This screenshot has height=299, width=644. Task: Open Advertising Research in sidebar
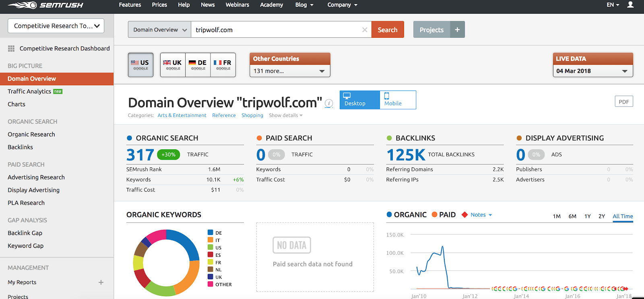[36, 177]
